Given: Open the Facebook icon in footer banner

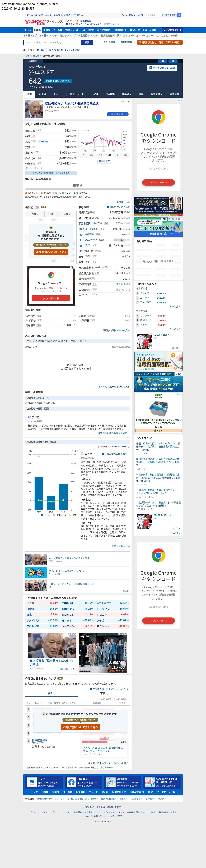Looking at the screenshot, I should click(x=71, y=782).
